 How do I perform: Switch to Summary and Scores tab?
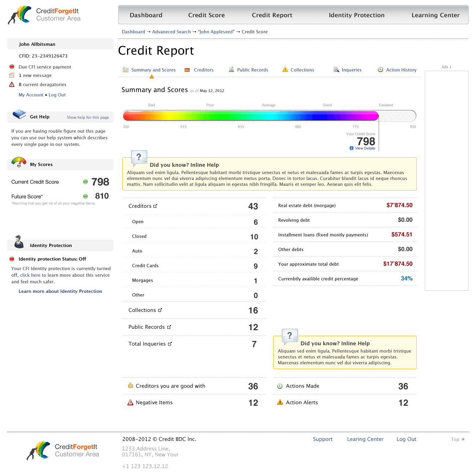click(153, 70)
